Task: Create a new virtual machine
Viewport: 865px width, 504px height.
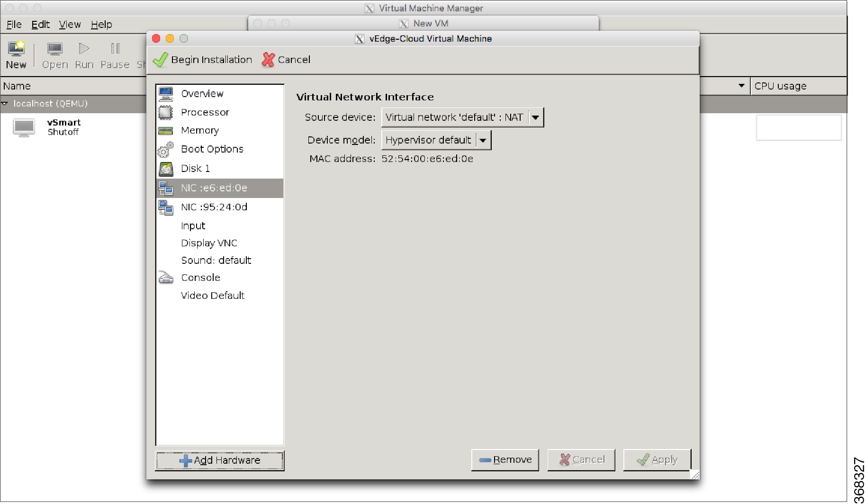Action: coord(16,54)
